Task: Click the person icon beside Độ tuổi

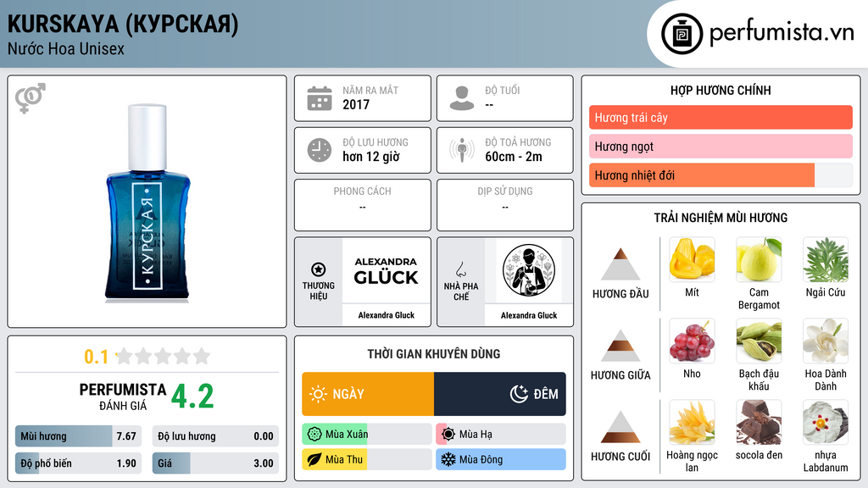Action: point(462,98)
